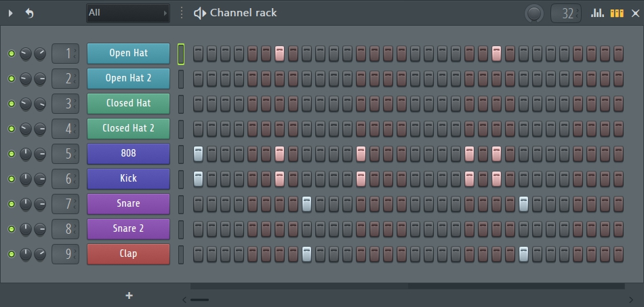Click the mixer track number 3 for Closed Hat
The image size is (644, 307).
pos(65,104)
